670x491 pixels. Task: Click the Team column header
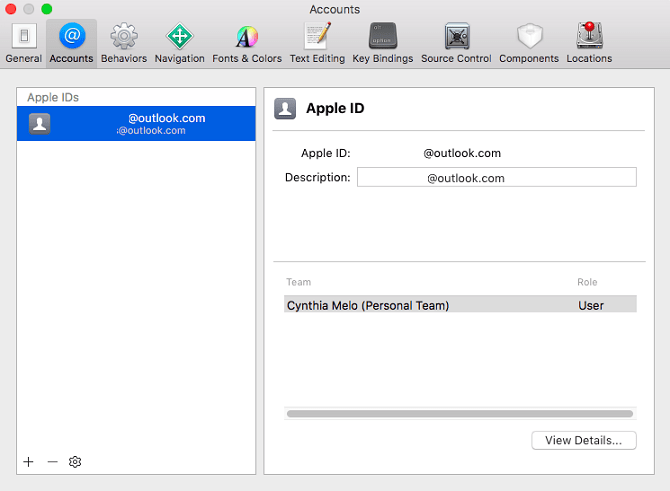299,282
